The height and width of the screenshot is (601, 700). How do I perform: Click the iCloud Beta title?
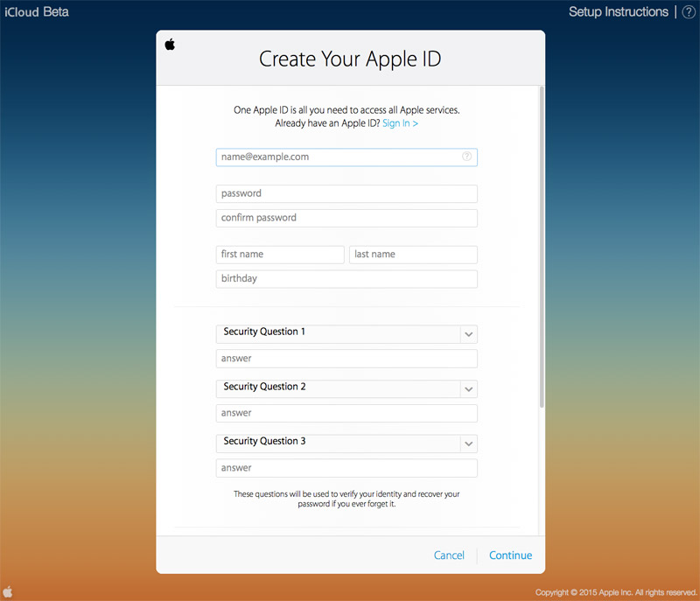point(37,11)
